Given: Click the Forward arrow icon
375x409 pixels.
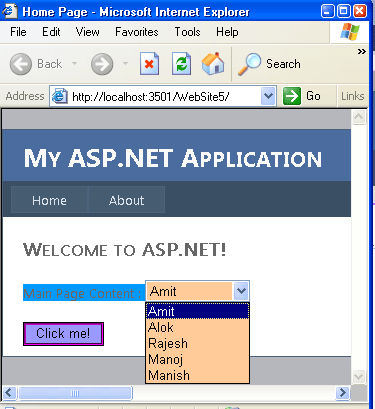Looking at the screenshot, I should click(102, 64).
